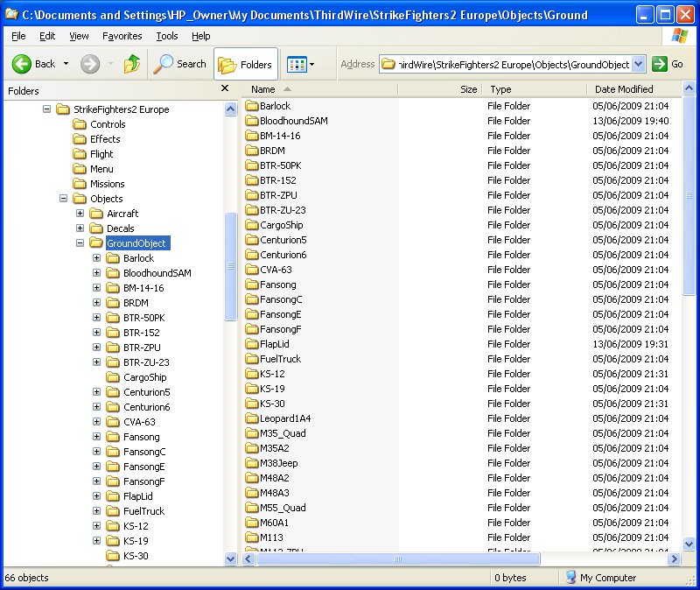Sort by Date Modified column header
This screenshot has height=590, width=700.
(634, 89)
